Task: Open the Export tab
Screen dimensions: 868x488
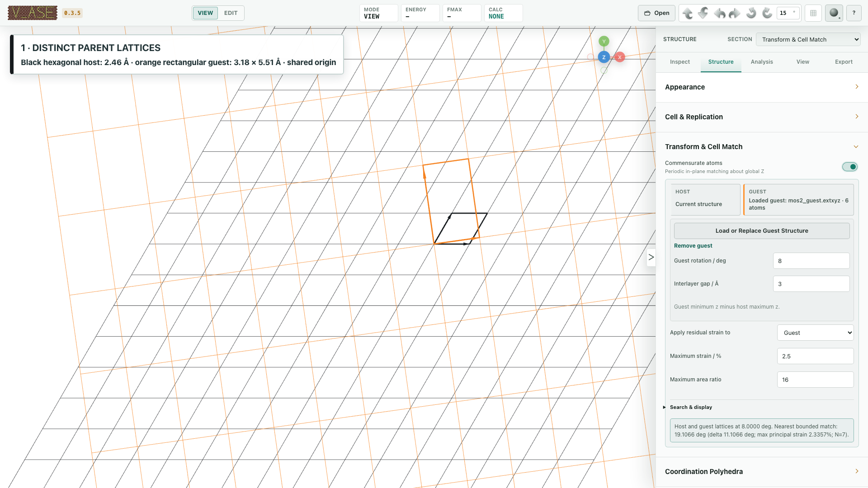Action: pyautogui.click(x=844, y=62)
